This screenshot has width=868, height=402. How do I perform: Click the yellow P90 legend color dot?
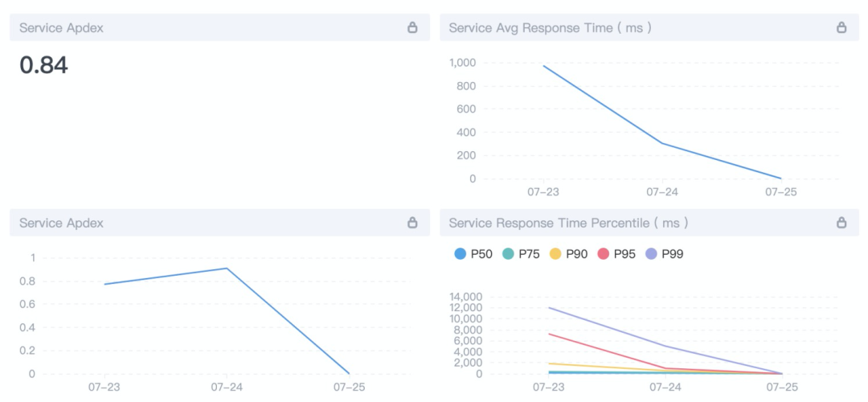(555, 254)
